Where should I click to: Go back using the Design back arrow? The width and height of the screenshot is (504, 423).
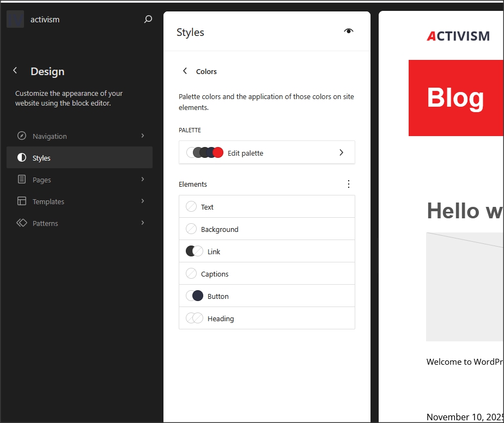15,71
